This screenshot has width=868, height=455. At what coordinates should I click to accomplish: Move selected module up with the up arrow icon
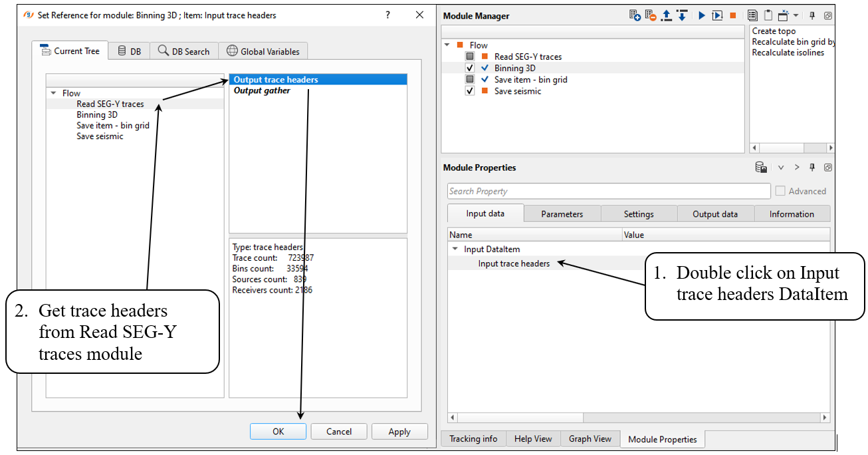667,16
